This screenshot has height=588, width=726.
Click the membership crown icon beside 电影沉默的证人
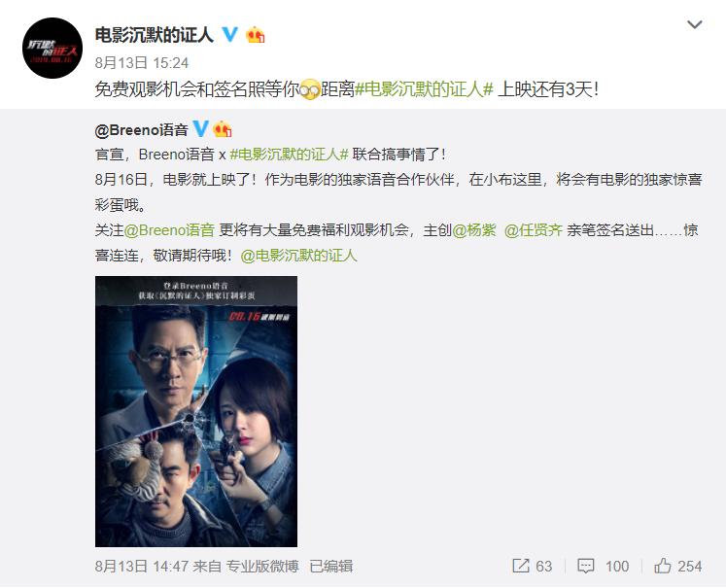255,35
